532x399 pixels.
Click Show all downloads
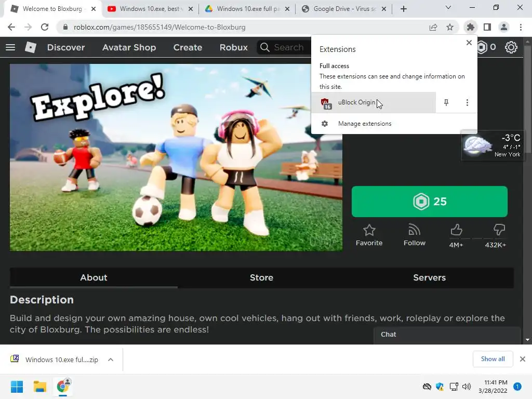(x=493, y=359)
